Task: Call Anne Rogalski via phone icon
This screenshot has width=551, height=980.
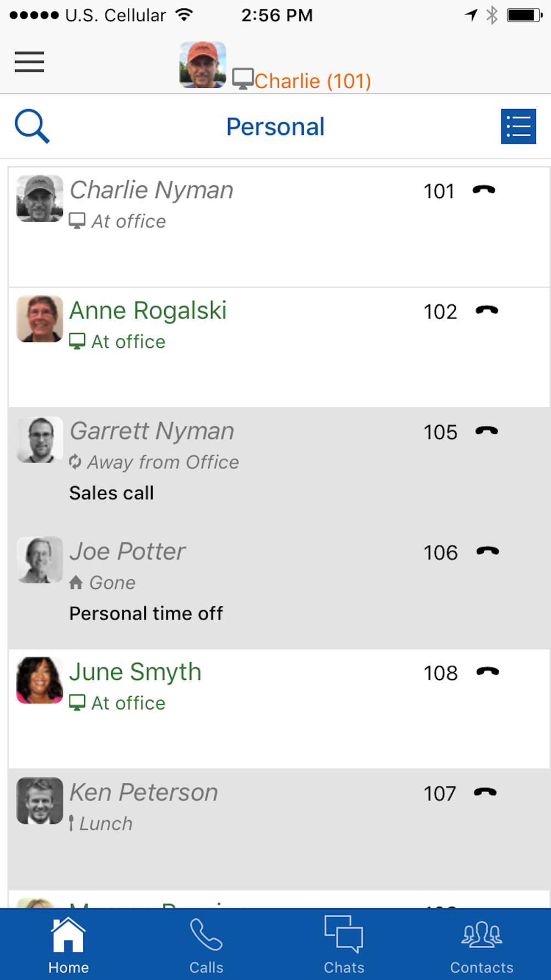Action: [x=487, y=310]
